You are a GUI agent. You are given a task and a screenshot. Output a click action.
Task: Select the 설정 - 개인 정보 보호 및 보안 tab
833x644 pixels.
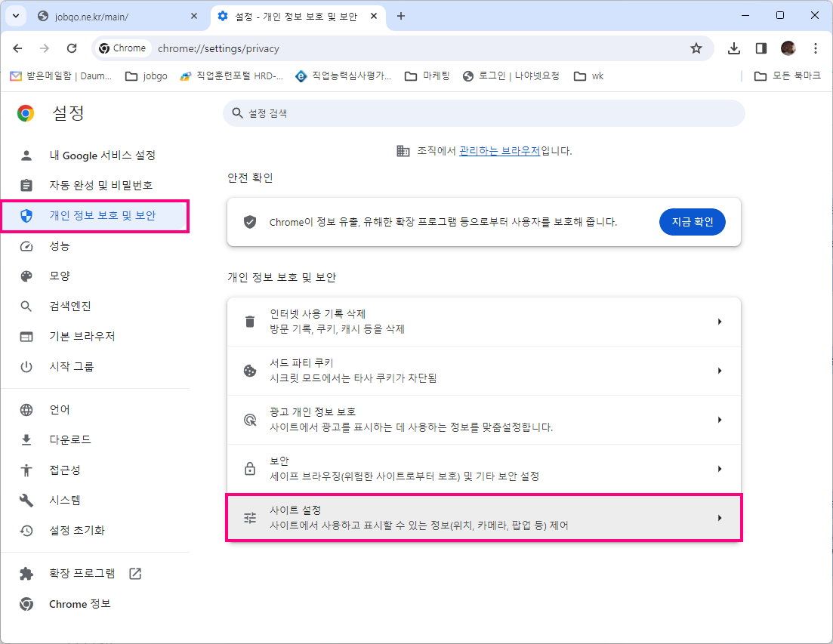tap(298, 17)
